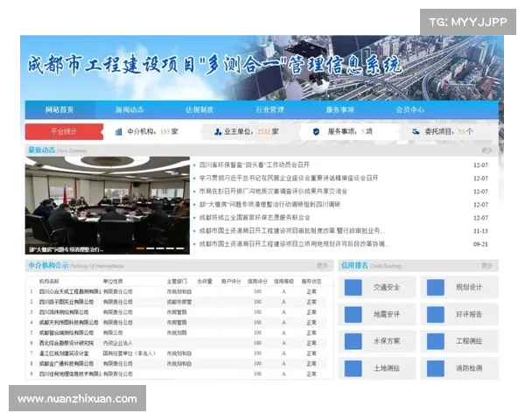525x420 pixels.
Task: Click the 服务事项 count of 5 项
Action: [367, 131]
